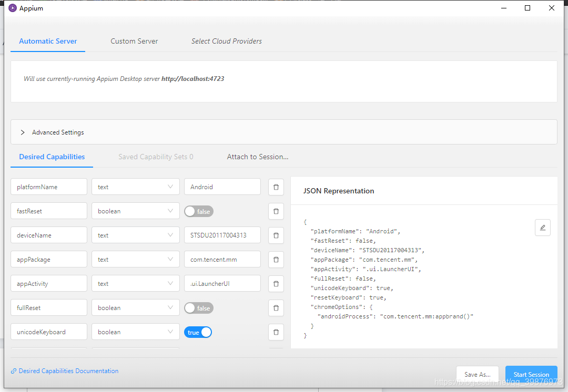The width and height of the screenshot is (568, 392).
Task: Click the Save As button
Action: tap(478, 375)
